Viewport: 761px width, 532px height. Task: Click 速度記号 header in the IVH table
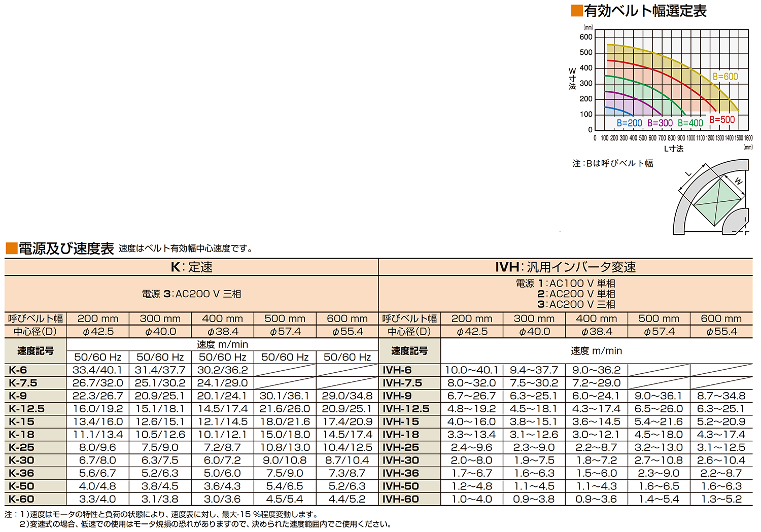[409, 350]
